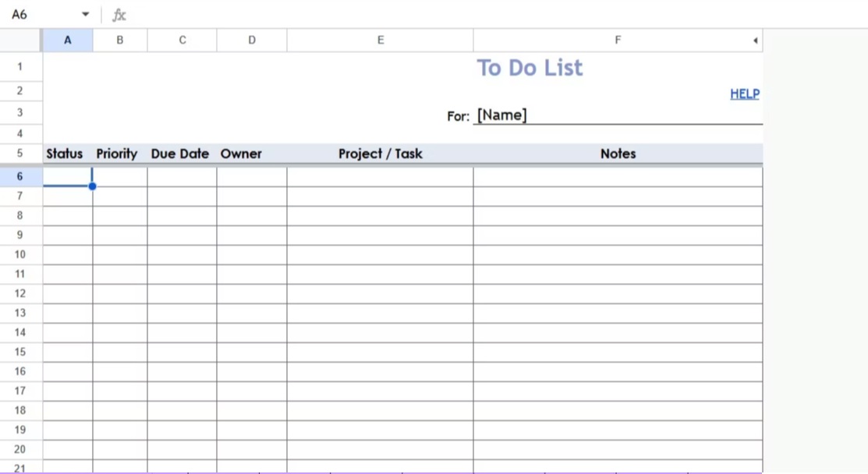The height and width of the screenshot is (474, 868).
Task: Select cell A6 in the Status column
Action: pyautogui.click(x=68, y=176)
